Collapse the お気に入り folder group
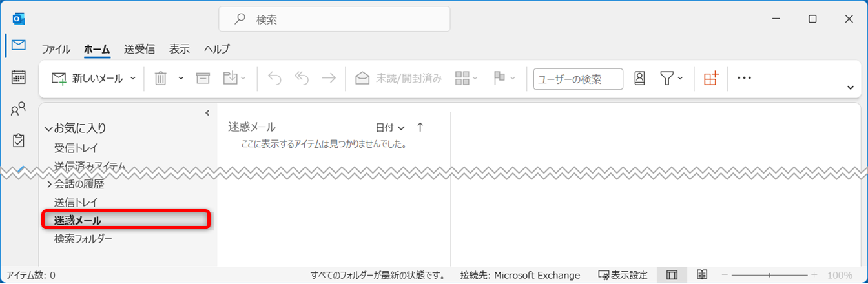 coord(48,128)
